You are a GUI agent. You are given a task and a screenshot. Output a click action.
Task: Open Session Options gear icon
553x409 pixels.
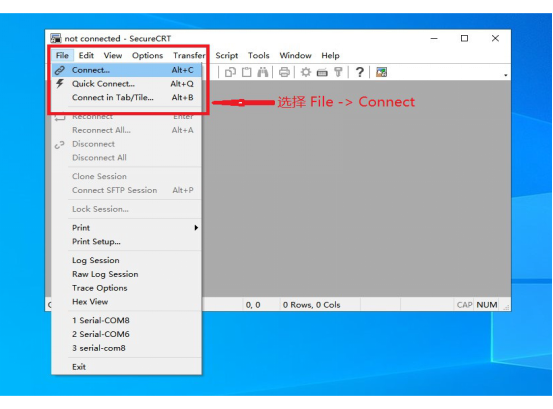(x=306, y=72)
